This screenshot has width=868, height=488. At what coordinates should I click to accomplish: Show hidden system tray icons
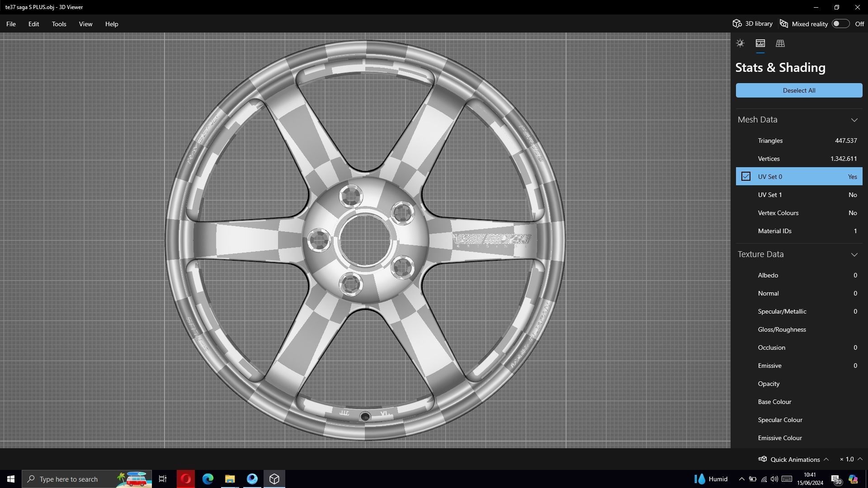[741, 479]
